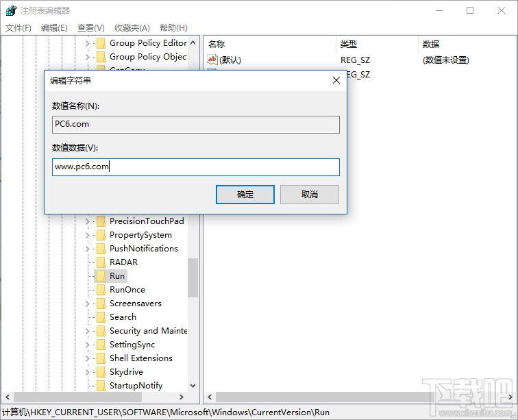Select the (默认) value name

tap(230, 60)
